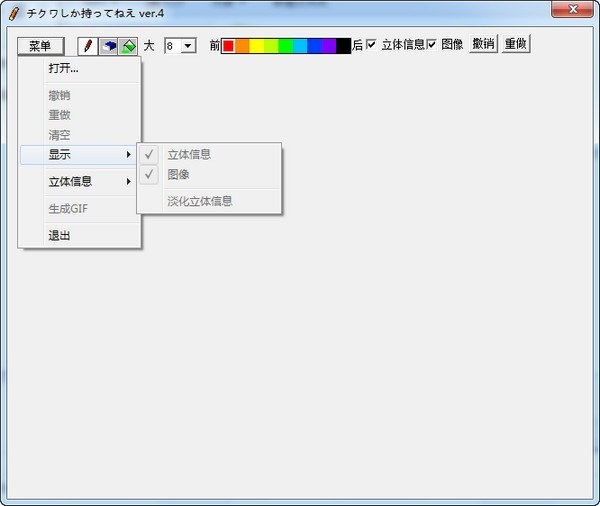
Task: Choose 清空 from the menu
Action: click(80, 135)
